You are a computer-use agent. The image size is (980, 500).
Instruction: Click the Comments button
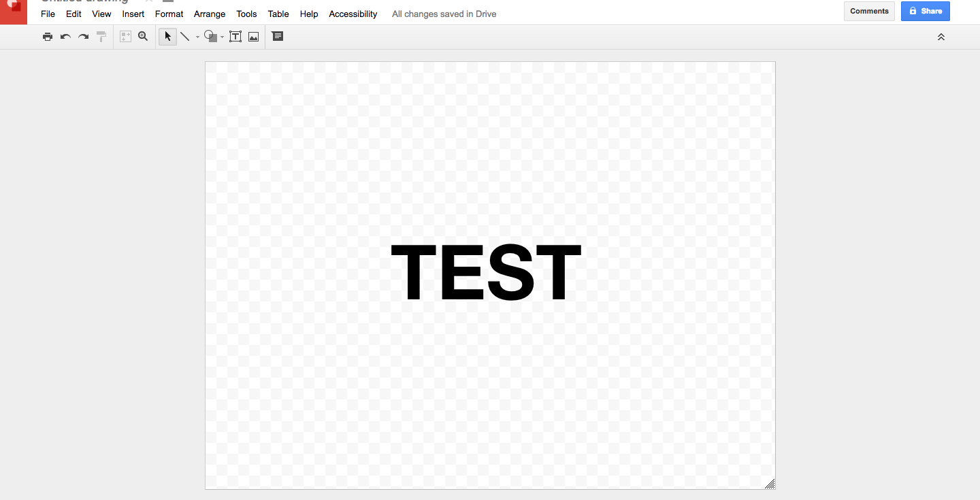click(869, 11)
